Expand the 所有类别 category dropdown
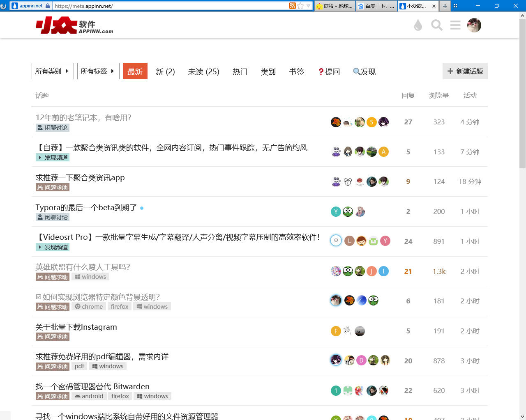Viewport: 526px width, 420px height. click(x=53, y=71)
